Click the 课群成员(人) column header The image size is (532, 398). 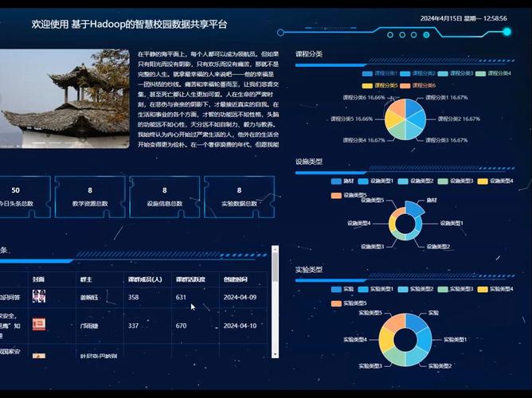[x=145, y=279]
